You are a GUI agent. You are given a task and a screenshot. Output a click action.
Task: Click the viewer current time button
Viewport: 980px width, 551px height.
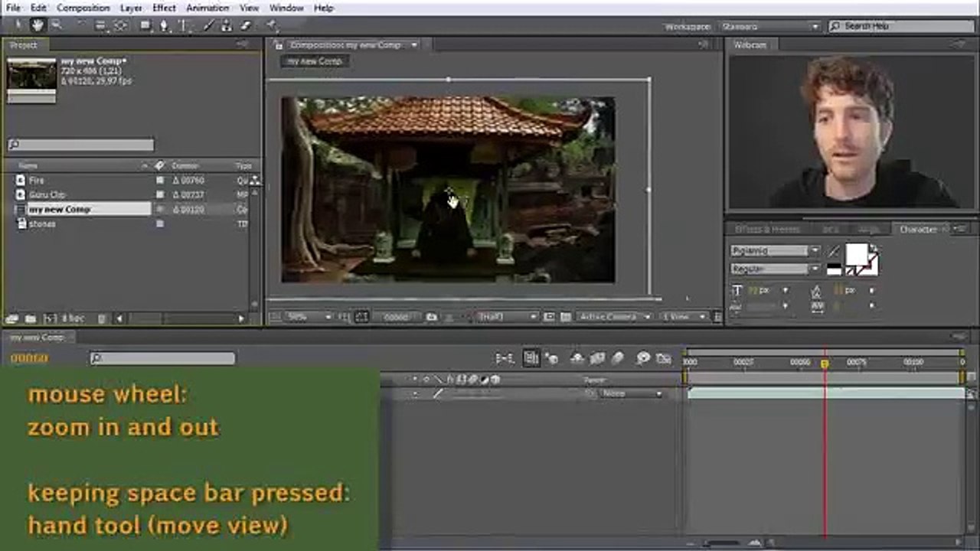[x=395, y=317]
